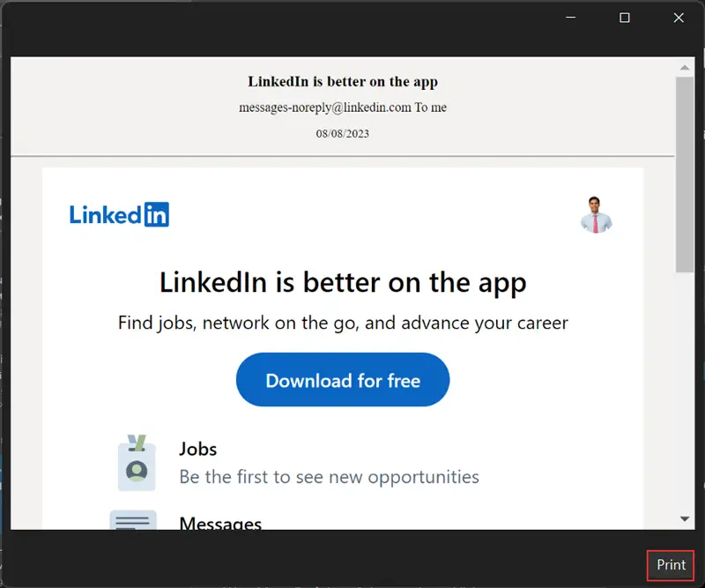The width and height of the screenshot is (705, 588).
Task: Minimize the print preview window
Action: pyautogui.click(x=571, y=18)
